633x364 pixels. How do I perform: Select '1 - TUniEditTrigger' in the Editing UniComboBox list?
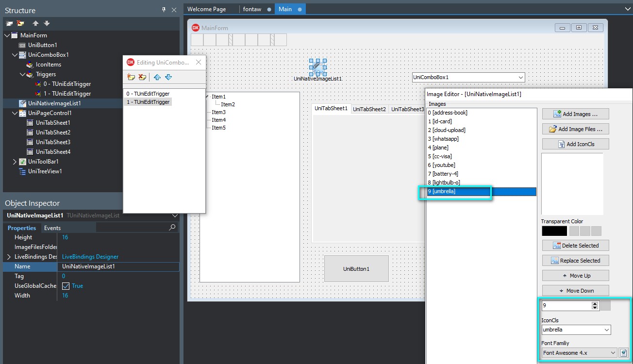tap(148, 102)
